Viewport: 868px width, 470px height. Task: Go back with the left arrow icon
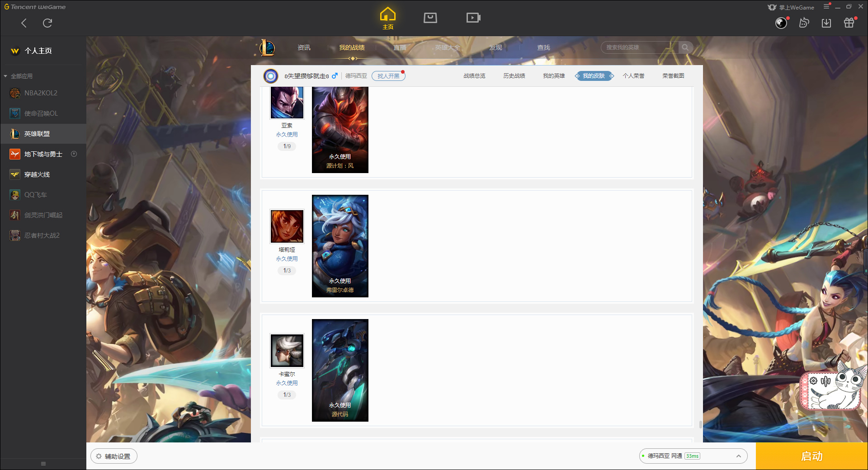[x=24, y=23]
